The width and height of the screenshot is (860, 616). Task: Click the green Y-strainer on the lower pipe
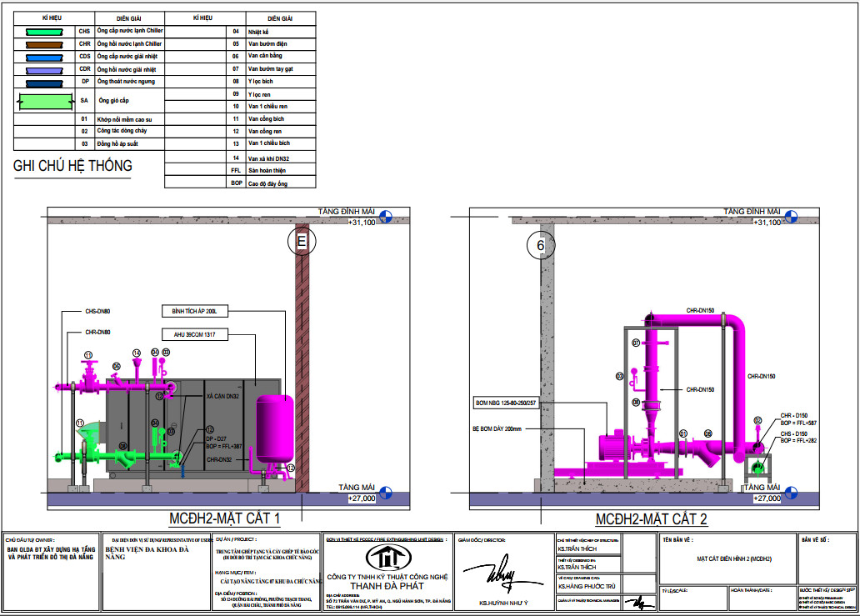tap(127, 456)
